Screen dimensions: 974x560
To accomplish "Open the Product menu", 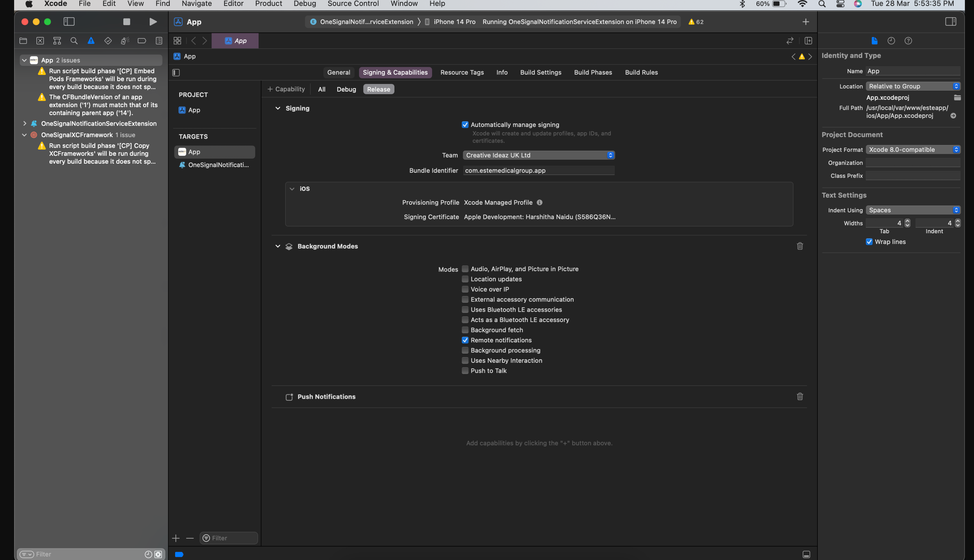I will point(268,4).
